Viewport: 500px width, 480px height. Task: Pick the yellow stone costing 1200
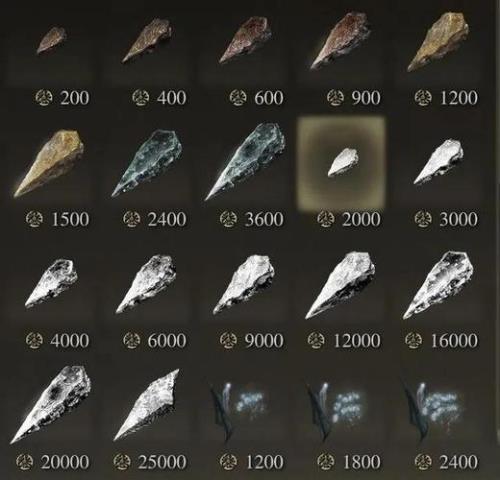pyautogui.click(x=438, y=42)
